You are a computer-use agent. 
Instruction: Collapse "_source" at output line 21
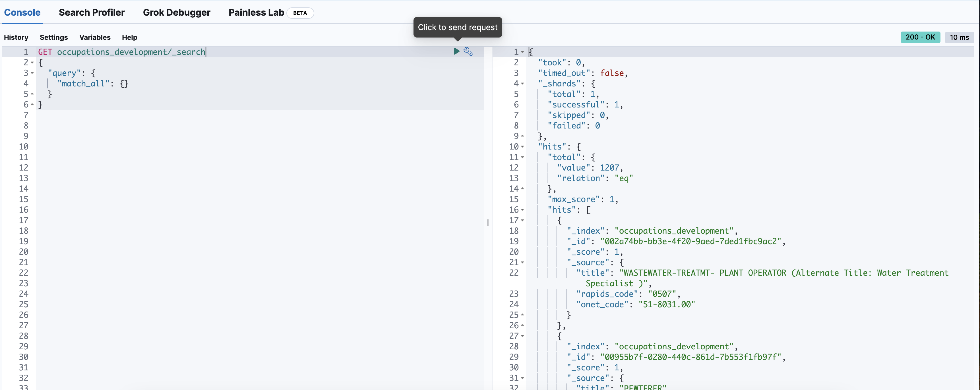(x=522, y=262)
